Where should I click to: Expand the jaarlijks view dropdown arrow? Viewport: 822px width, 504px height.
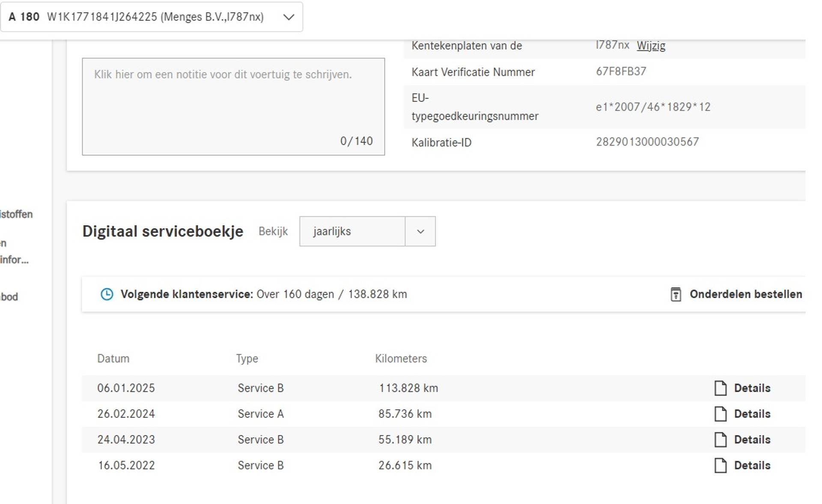pos(420,231)
